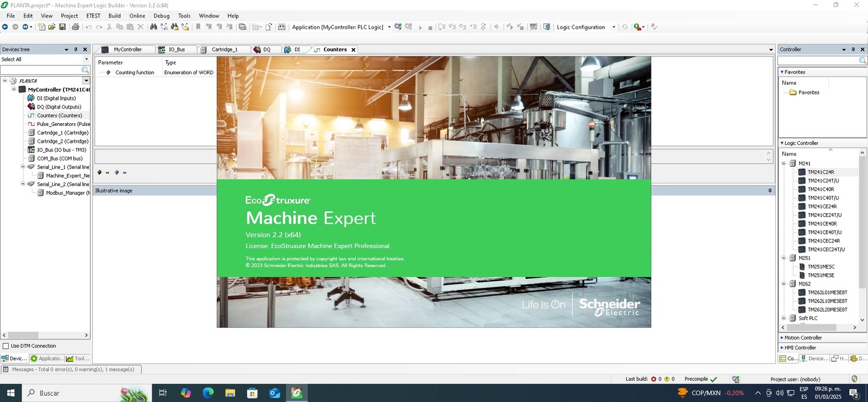Click the New Project toolbar icon
Viewport: 868px width, 402px height.
click(x=42, y=27)
